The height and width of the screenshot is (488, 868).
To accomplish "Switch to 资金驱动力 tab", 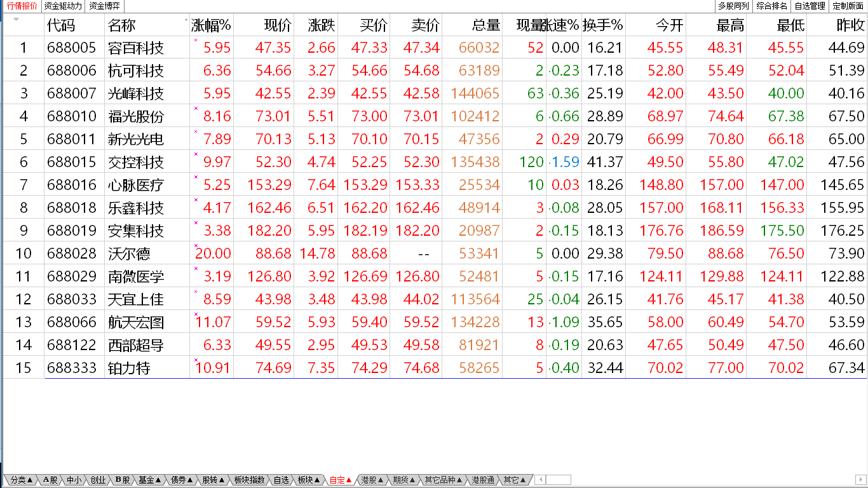I will pos(63,6).
